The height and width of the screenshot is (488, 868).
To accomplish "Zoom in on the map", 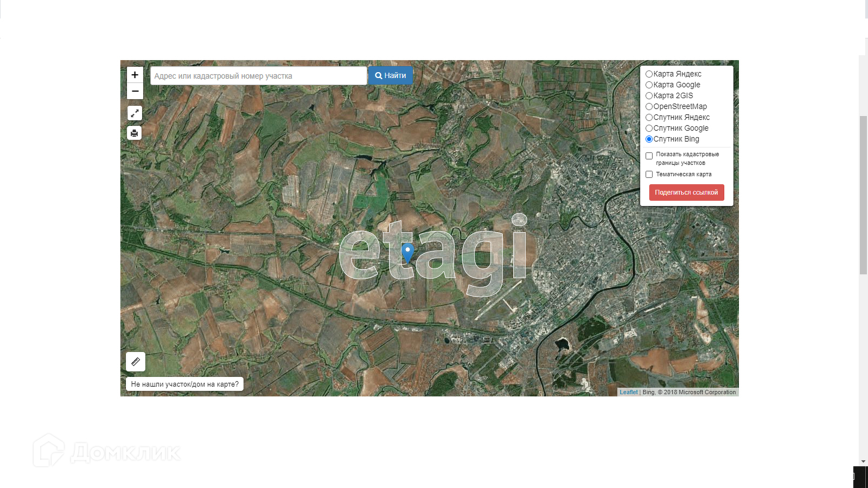I will pos(135,75).
